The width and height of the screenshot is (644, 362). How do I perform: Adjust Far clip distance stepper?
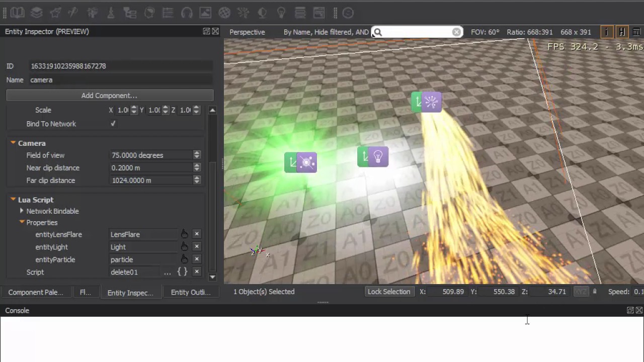pyautogui.click(x=197, y=180)
